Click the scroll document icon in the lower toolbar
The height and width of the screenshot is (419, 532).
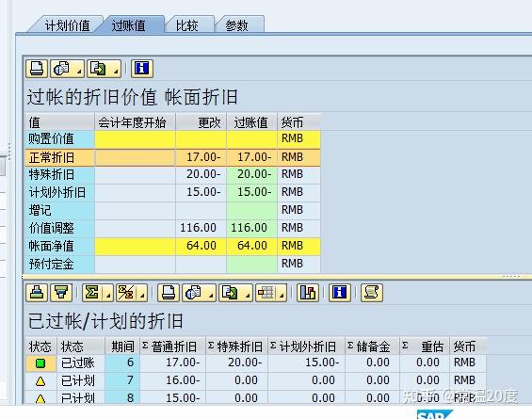(372, 293)
